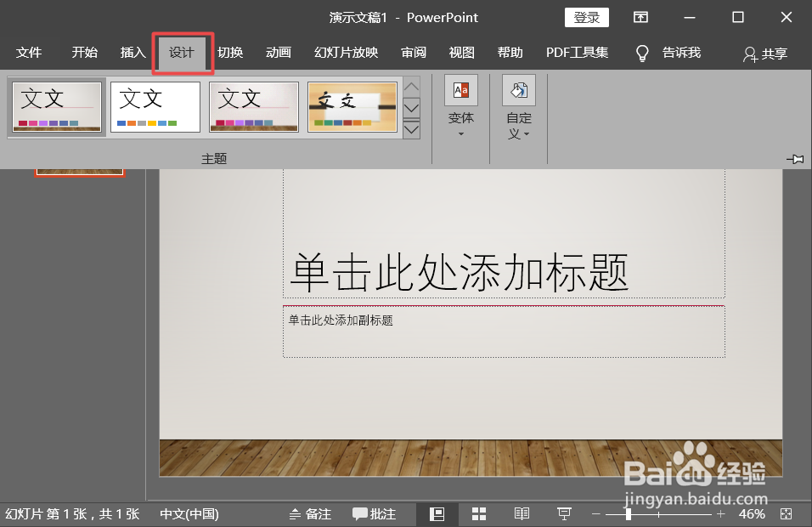Screen dimensions: 812x527
Task: Open ribbon display options icon in title bar
Action: 640,17
